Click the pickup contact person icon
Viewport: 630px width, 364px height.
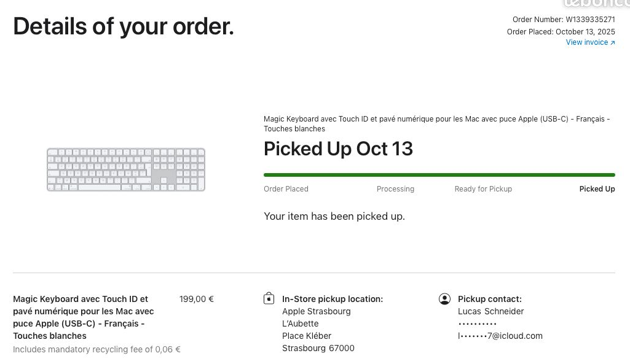pyautogui.click(x=445, y=299)
